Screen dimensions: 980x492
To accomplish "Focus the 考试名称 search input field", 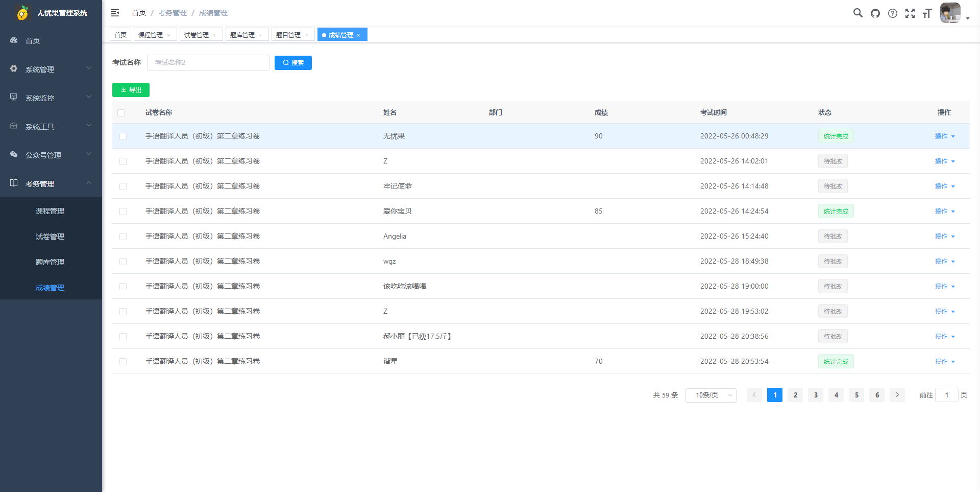I will 208,63.
